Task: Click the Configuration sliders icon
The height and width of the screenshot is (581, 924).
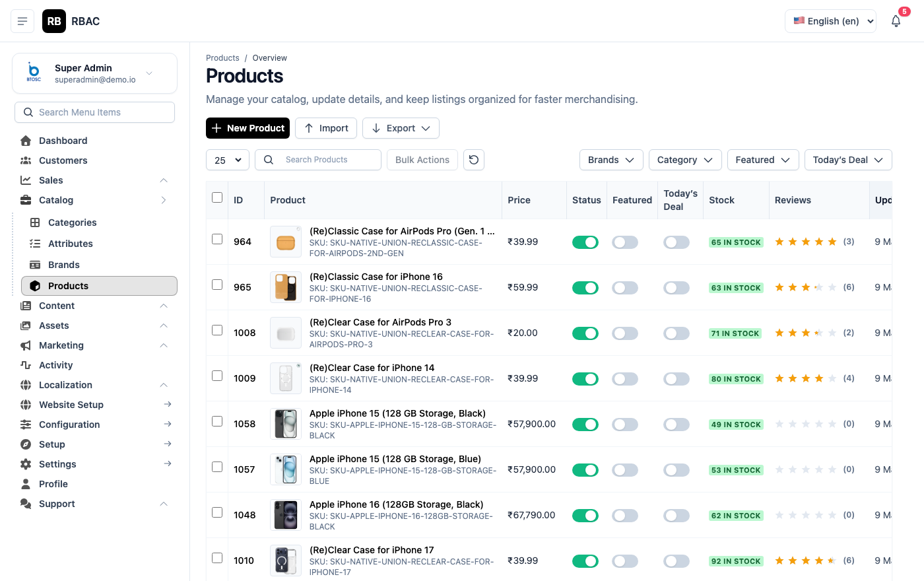Action: pyautogui.click(x=26, y=425)
